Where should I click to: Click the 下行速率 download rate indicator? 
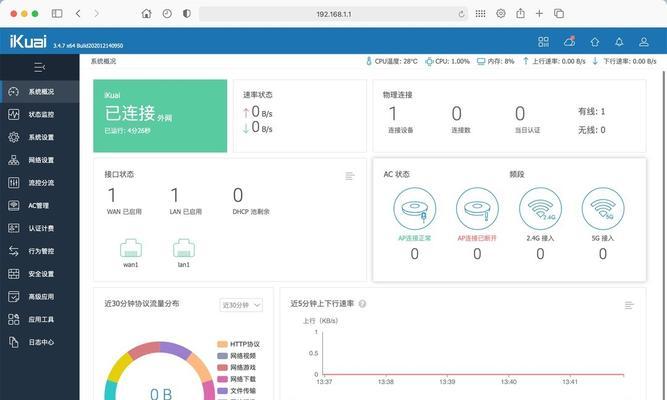pyautogui.click(x=624, y=61)
